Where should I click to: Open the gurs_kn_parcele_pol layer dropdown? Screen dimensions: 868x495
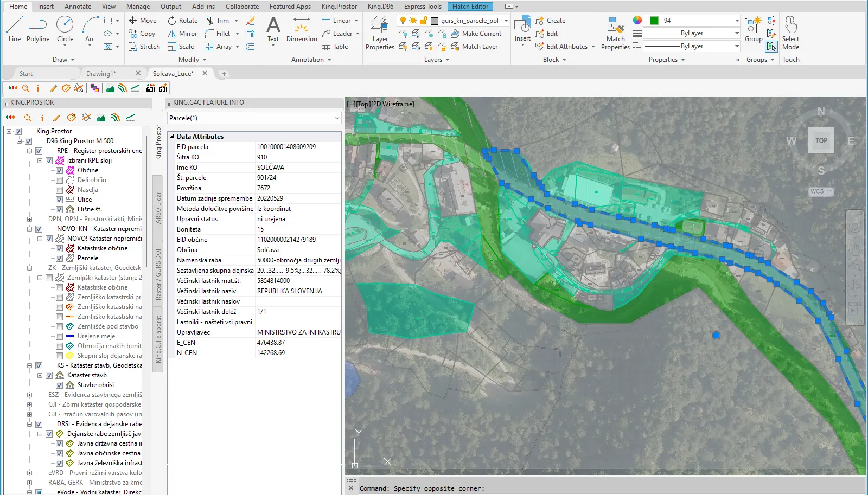tap(506, 21)
